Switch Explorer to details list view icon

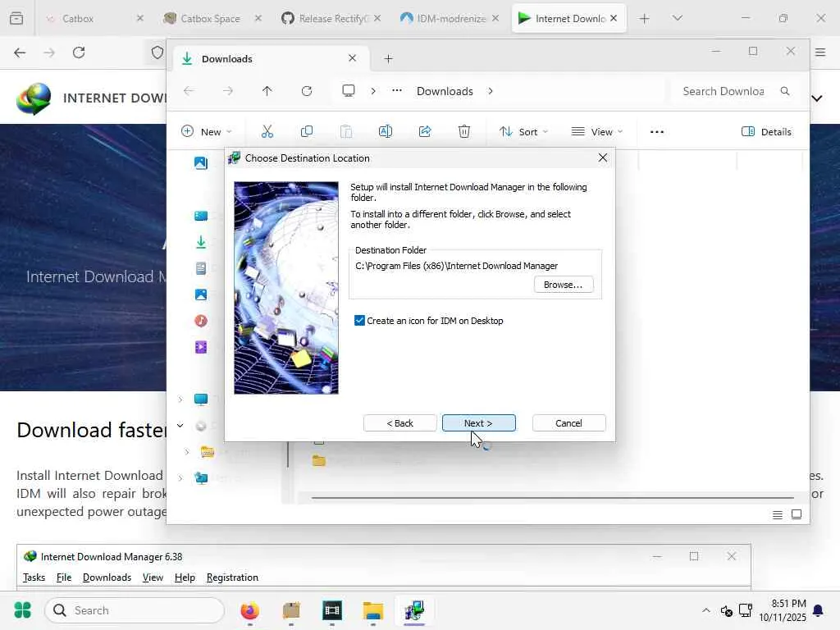(x=778, y=515)
